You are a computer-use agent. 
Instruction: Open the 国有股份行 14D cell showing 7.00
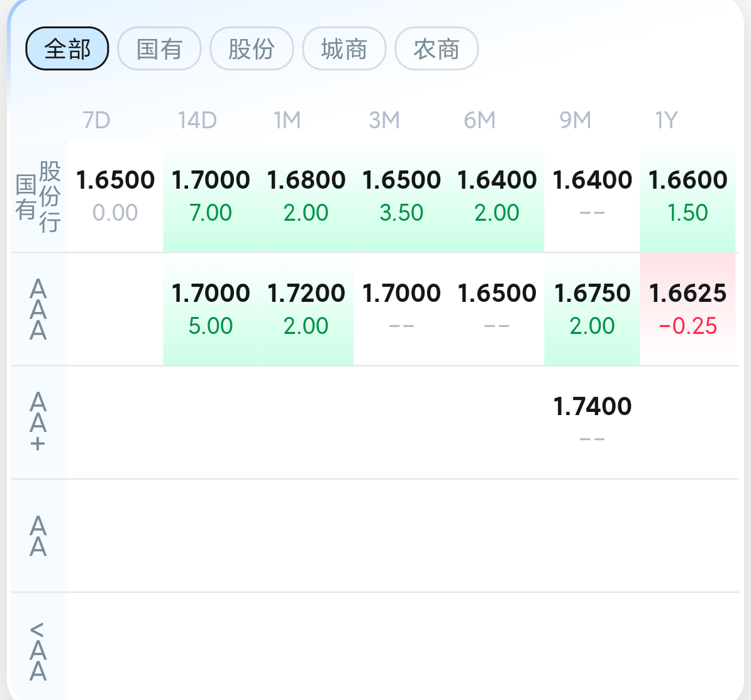click(211, 196)
